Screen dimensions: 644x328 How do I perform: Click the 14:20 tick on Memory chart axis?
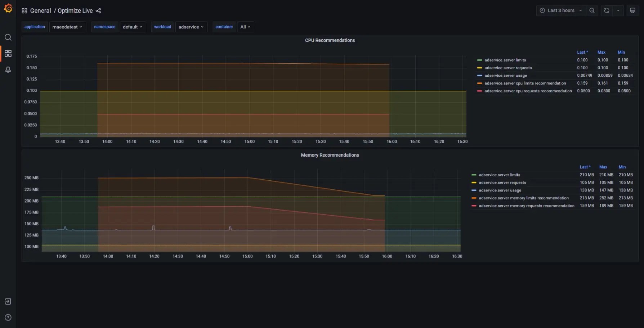(x=154, y=256)
